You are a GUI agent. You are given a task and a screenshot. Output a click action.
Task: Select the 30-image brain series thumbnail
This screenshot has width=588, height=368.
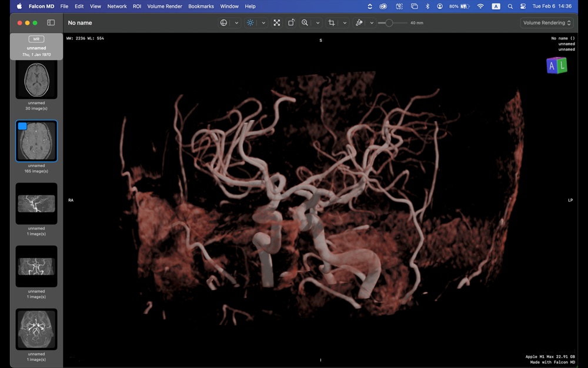click(36, 79)
